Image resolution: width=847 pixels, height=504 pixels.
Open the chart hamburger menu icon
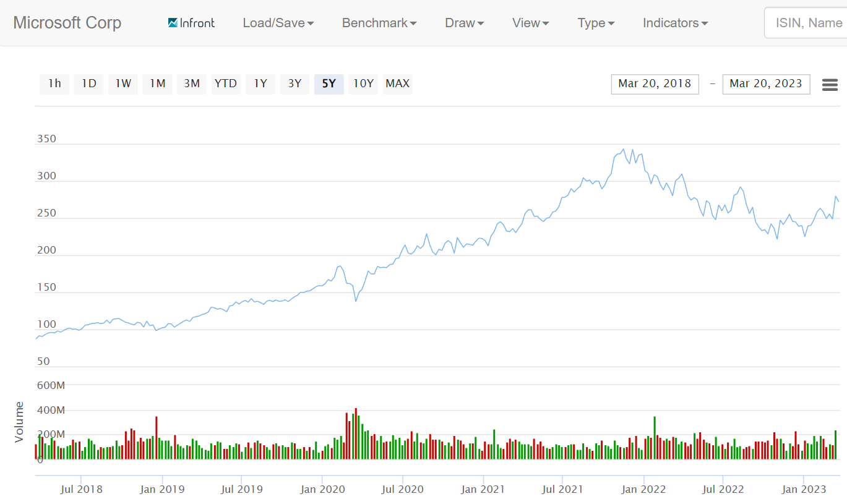[830, 85]
